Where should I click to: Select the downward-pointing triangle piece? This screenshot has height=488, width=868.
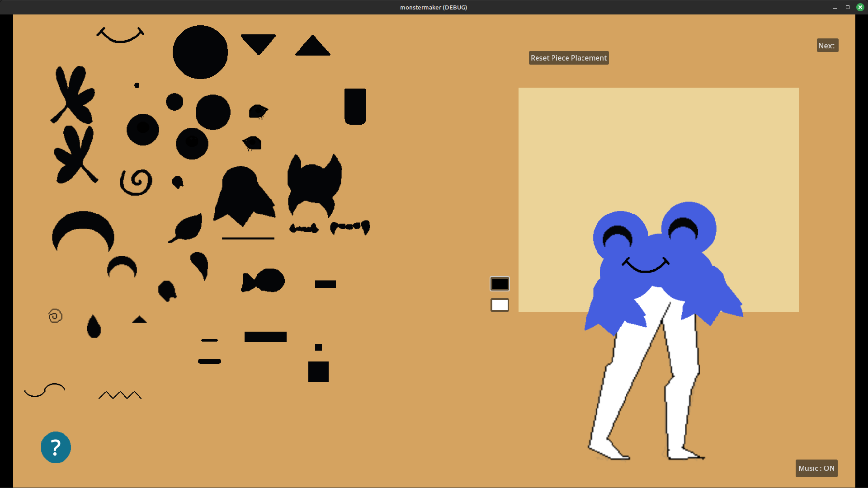258,42
